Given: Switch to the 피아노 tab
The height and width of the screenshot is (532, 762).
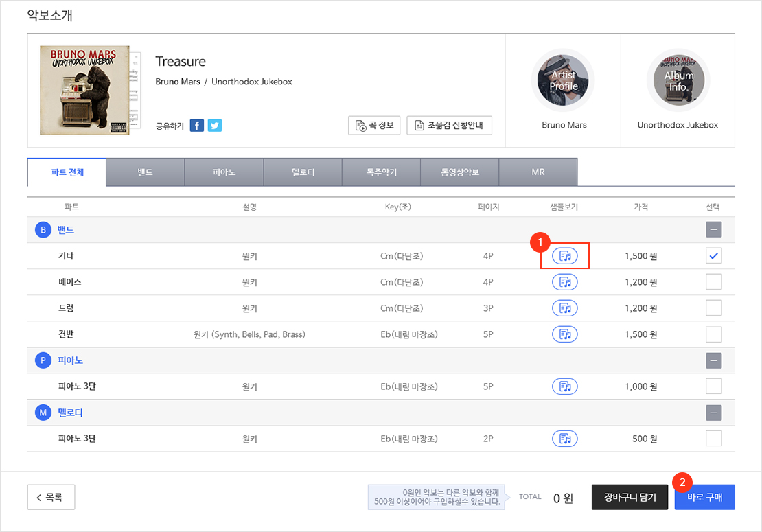Looking at the screenshot, I should click(x=224, y=172).
